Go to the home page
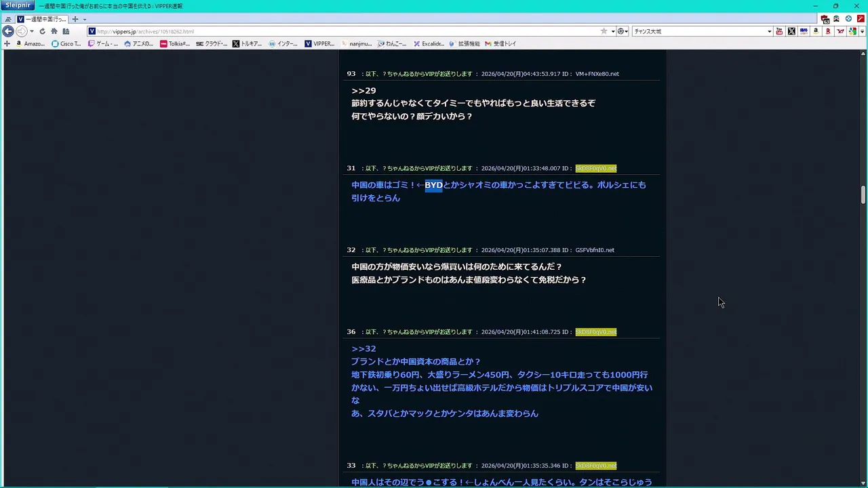 click(x=54, y=31)
